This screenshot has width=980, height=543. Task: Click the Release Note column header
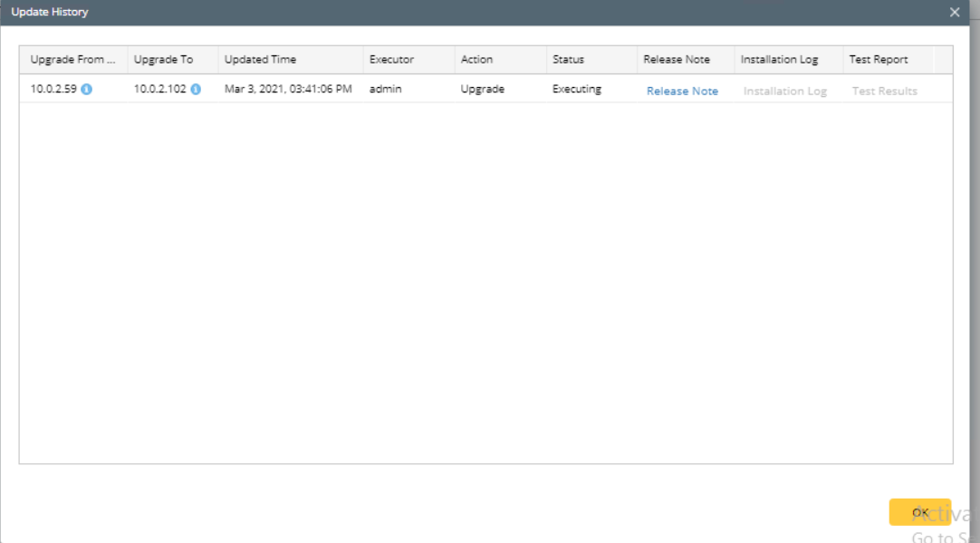pos(686,60)
